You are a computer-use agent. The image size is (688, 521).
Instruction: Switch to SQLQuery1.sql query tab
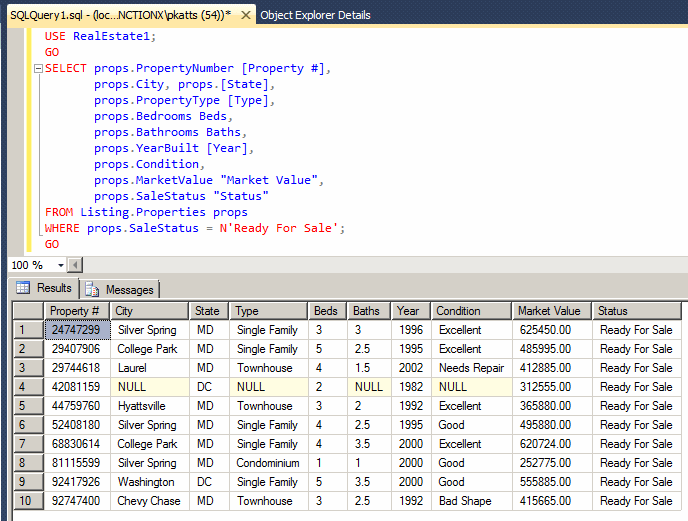click(121, 15)
